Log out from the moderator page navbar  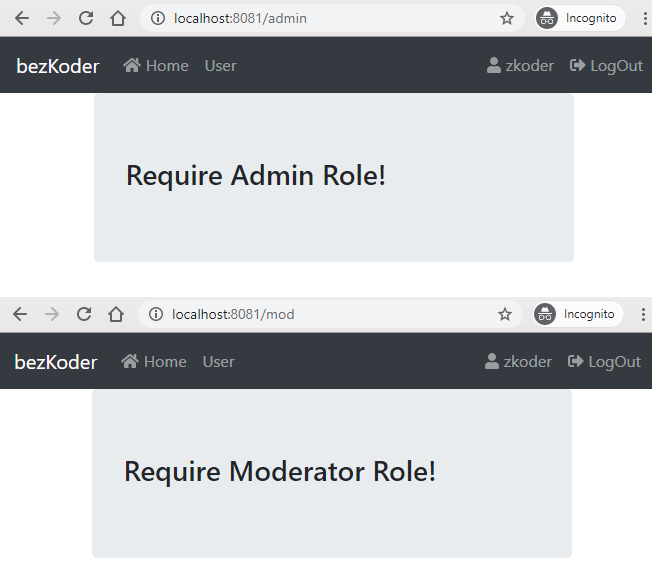tap(604, 362)
